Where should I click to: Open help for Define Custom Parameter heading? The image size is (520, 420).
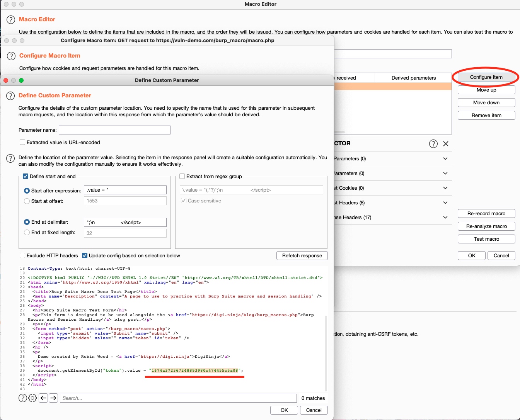point(10,96)
